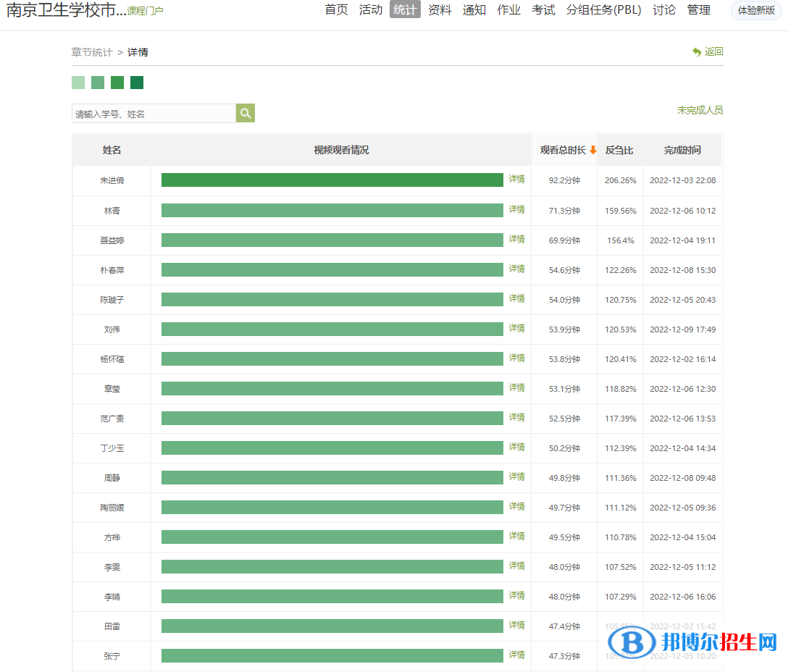Open 详情 for 陈璇子

(516, 298)
